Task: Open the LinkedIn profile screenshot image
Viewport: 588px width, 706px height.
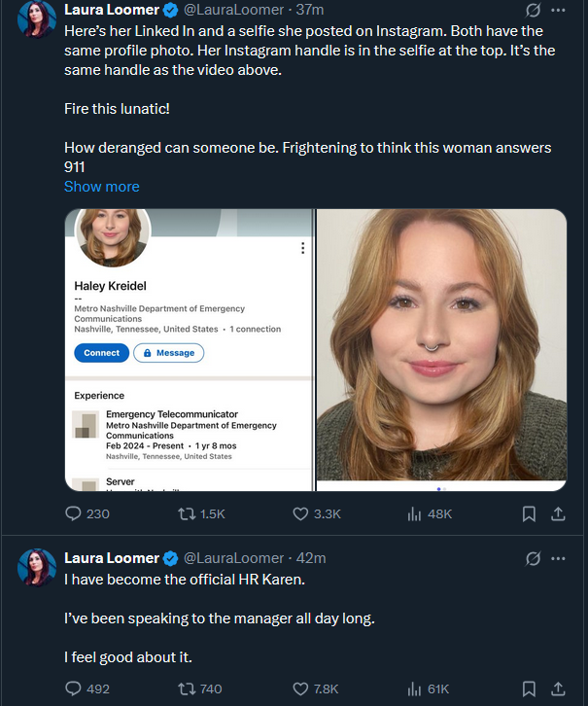Action: click(x=189, y=350)
